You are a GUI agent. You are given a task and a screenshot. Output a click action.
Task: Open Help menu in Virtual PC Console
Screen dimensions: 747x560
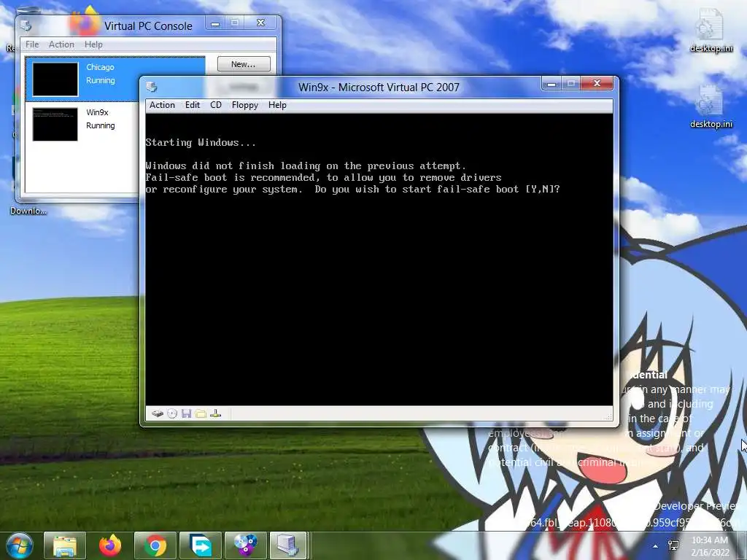pos(93,44)
